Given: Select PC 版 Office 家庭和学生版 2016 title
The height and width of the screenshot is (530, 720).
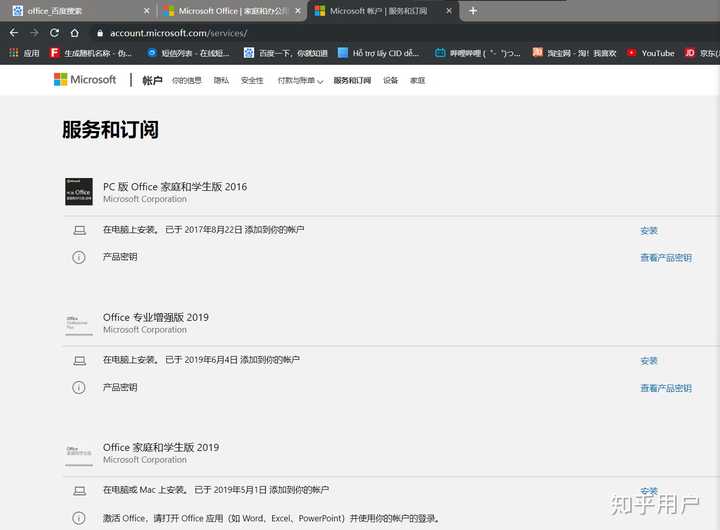Looking at the screenshot, I should [175, 186].
